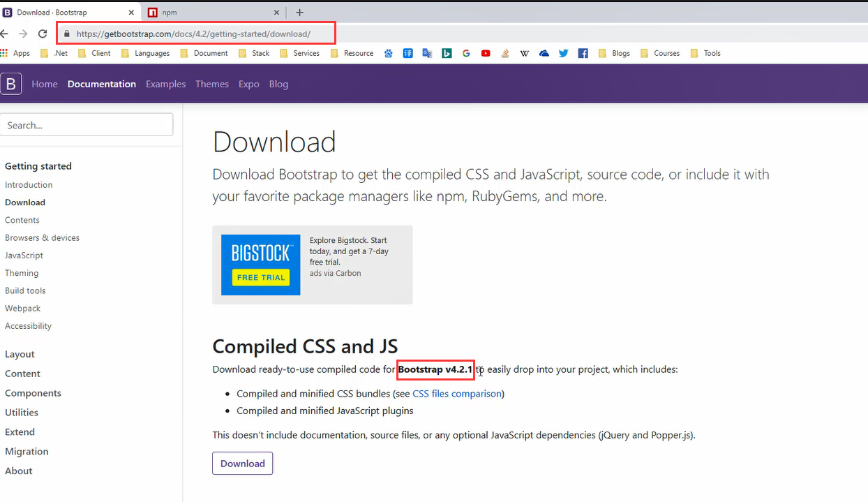Open the Facebook bookmark icon
Screen dimensions: 868x502
[x=583, y=53]
